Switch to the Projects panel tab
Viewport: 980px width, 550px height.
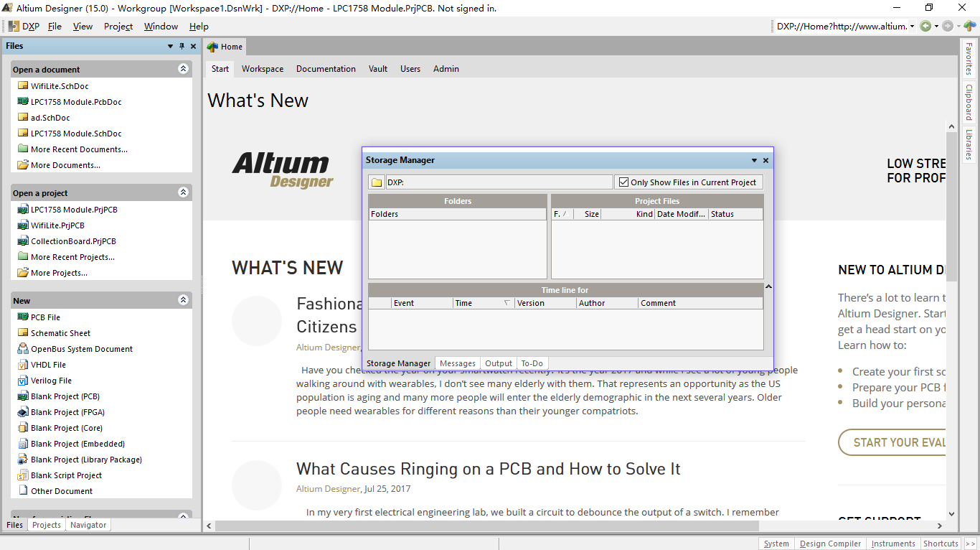pos(47,525)
